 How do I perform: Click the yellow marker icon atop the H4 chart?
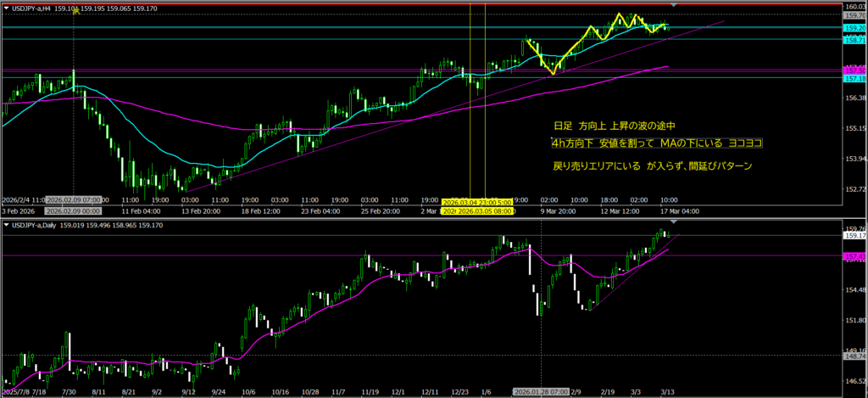click(75, 11)
